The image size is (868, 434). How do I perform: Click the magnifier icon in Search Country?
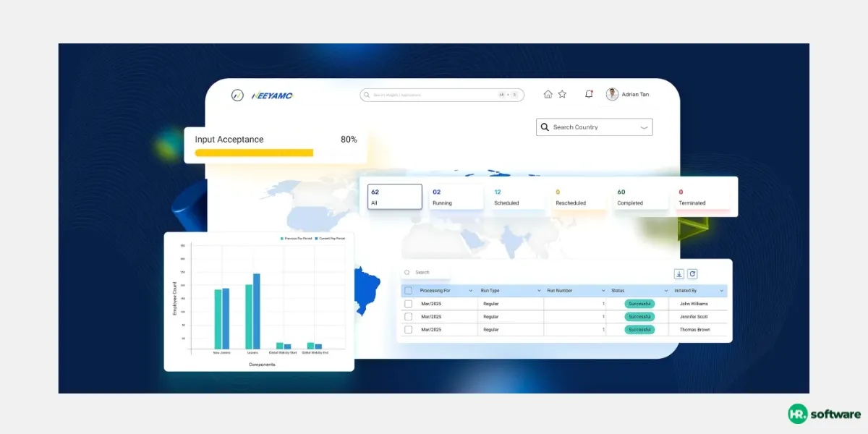click(x=545, y=127)
